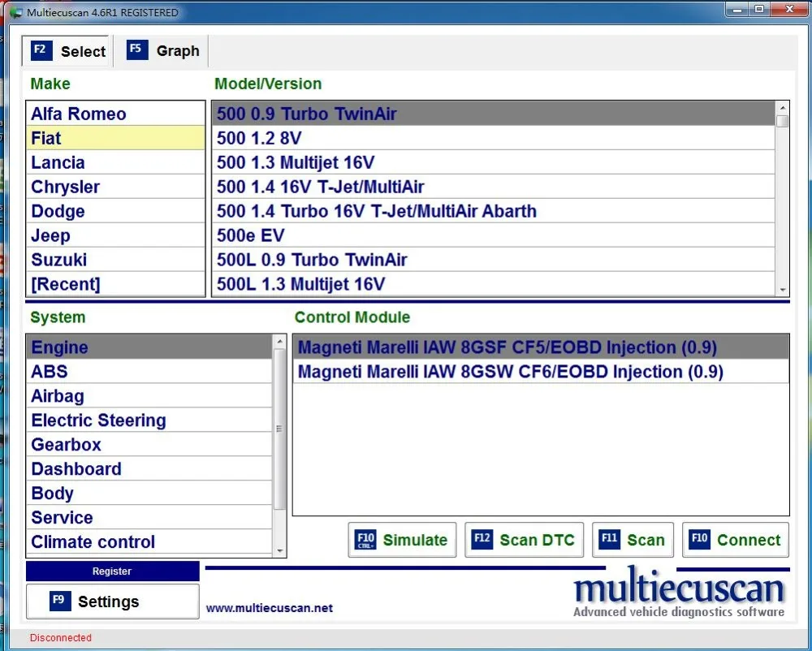This screenshot has width=812, height=651.
Task: Pick Gearbox from the System list
Action: 149,445
